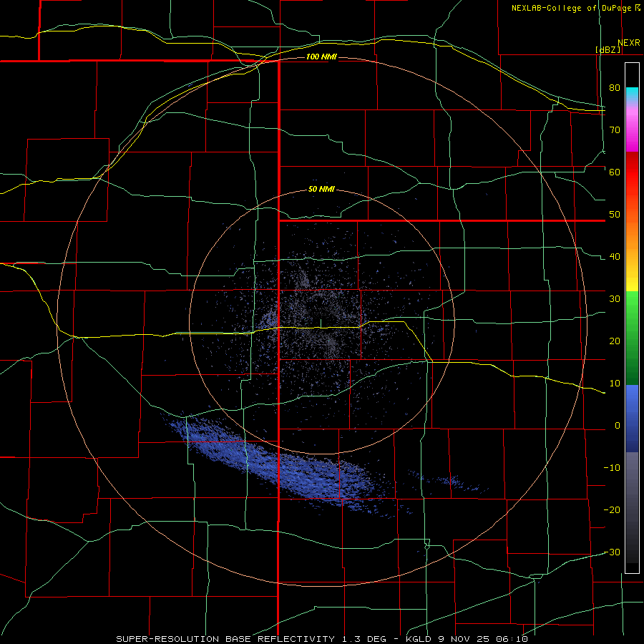The height and width of the screenshot is (644, 644).
Task: Click the blue segment of the color bar
Action: point(632,419)
